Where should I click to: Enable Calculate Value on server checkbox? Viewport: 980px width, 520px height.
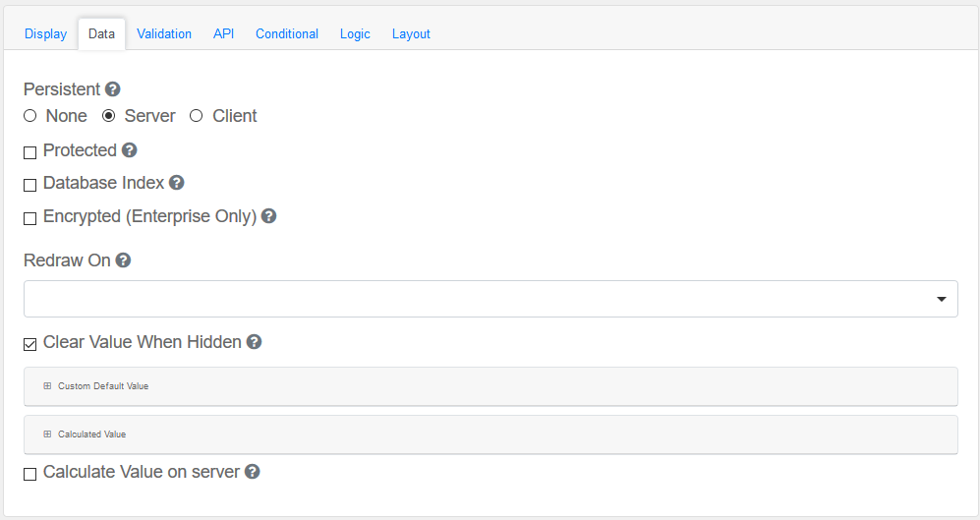tap(30, 474)
